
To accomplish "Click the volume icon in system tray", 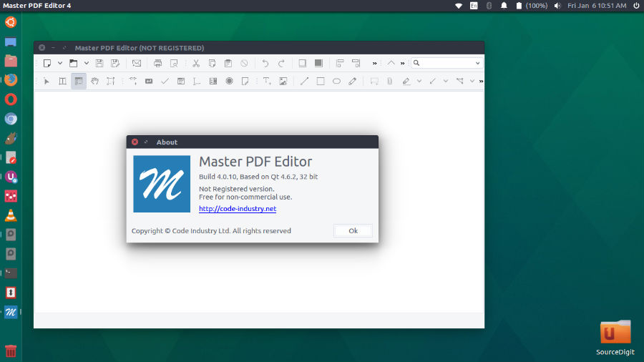I will coord(557,6).
